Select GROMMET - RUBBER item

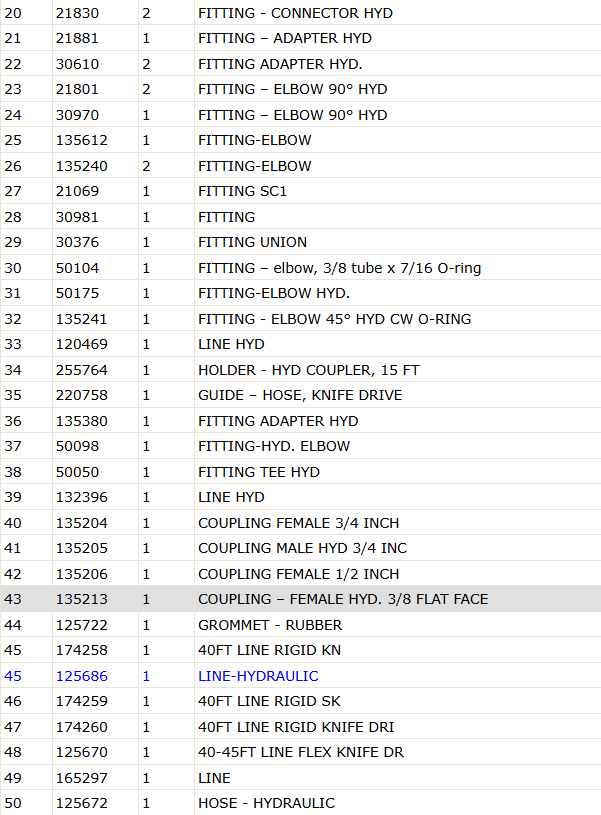pyautogui.click(x=270, y=625)
